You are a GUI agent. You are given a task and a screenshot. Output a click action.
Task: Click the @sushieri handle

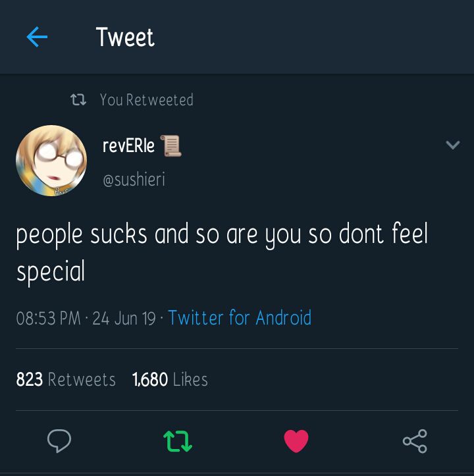click(x=134, y=179)
